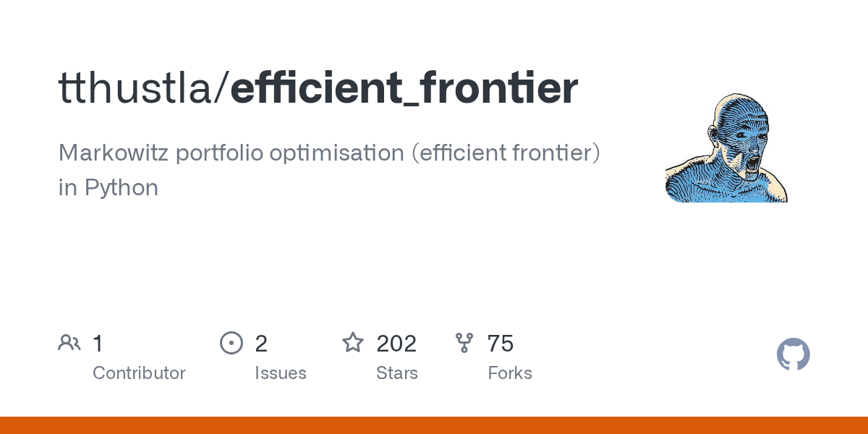The image size is (868, 434).
Task: Click the contributor count 1
Action: coord(98,343)
